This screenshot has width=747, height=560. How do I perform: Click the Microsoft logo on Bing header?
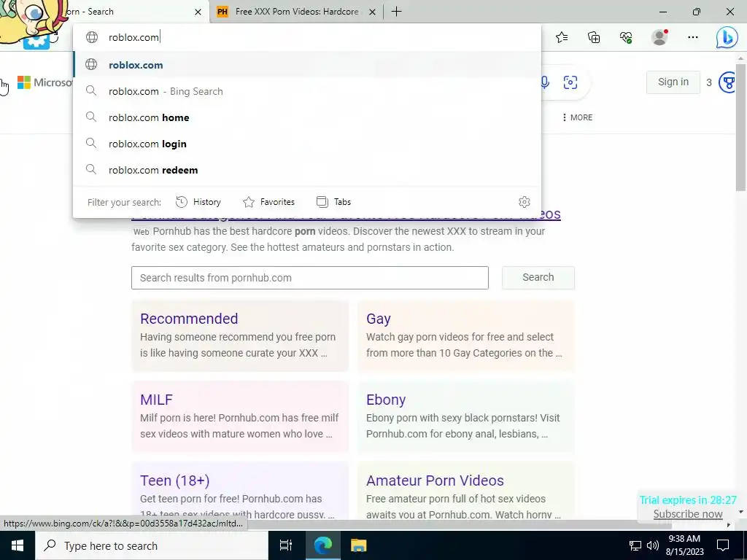[44, 82]
